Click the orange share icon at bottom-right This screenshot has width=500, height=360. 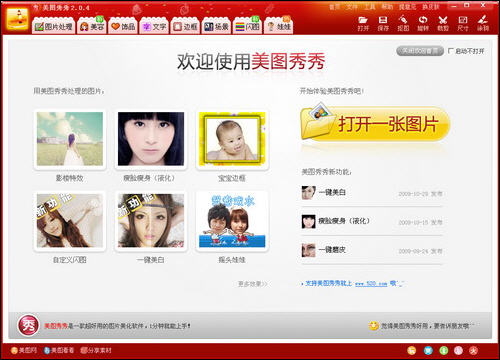[412, 350]
